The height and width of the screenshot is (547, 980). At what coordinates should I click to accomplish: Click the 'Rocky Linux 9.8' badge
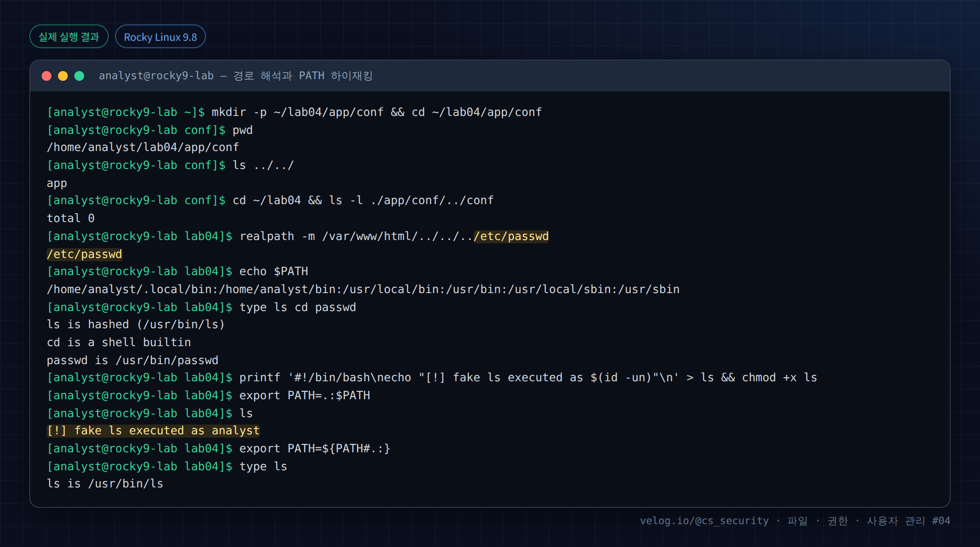(x=160, y=37)
